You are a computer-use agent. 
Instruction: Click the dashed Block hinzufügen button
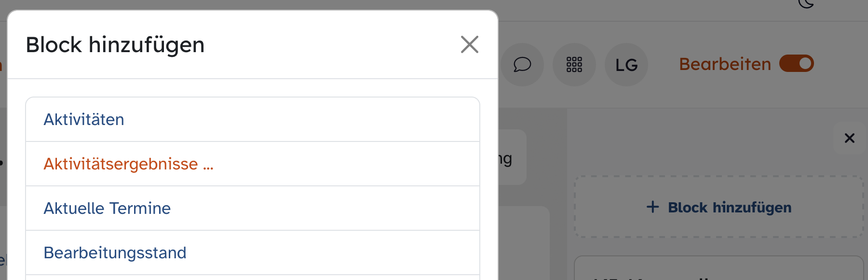tap(719, 207)
